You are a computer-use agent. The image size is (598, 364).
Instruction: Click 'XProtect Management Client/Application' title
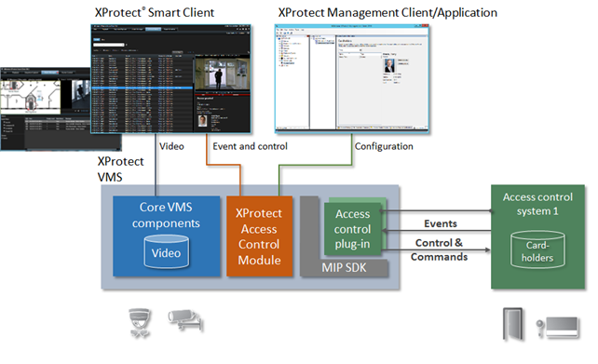(x=387, y=12)
